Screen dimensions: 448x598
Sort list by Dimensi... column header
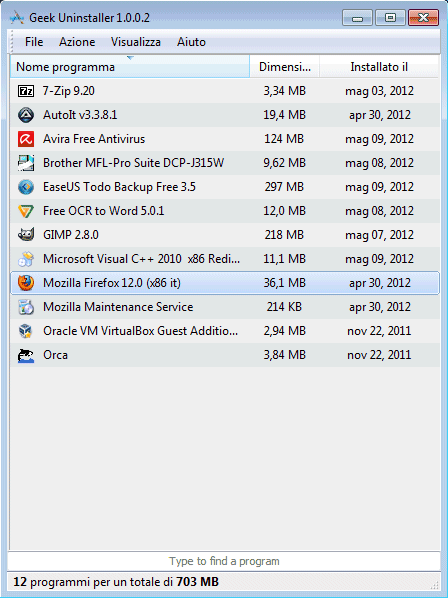point(284,67)
